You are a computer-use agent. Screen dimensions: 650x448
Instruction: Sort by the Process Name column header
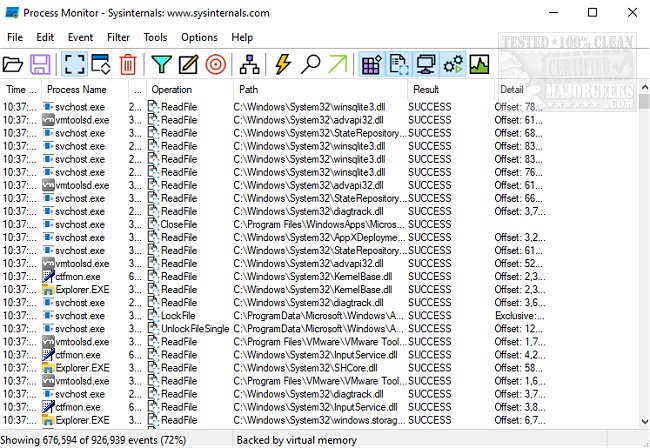tap(85, 90)
